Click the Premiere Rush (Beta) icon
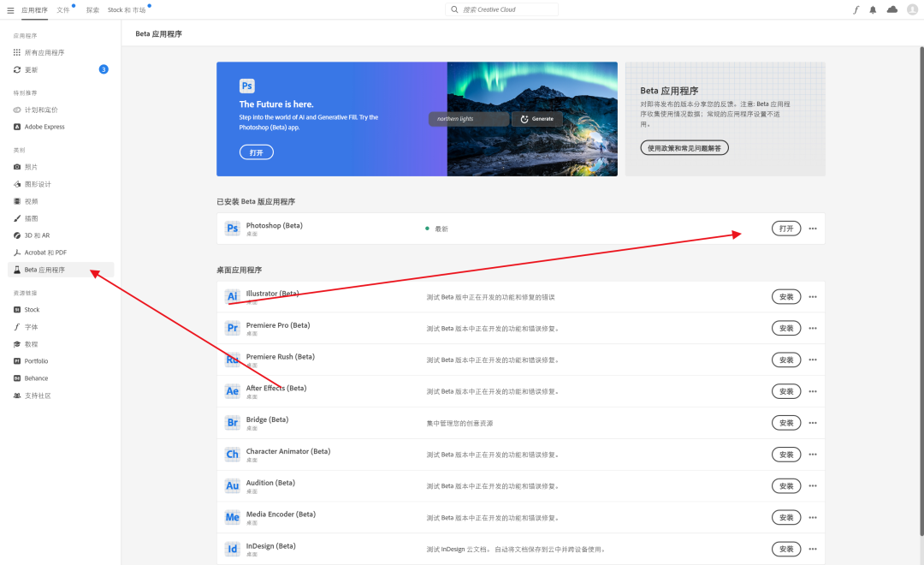Image resolution: width=924 pixels, height=565 pixels. [232, 360]
